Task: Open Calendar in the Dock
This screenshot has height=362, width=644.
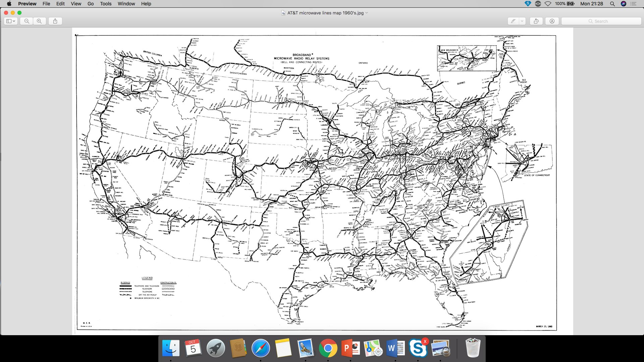Action: [193, 348]
